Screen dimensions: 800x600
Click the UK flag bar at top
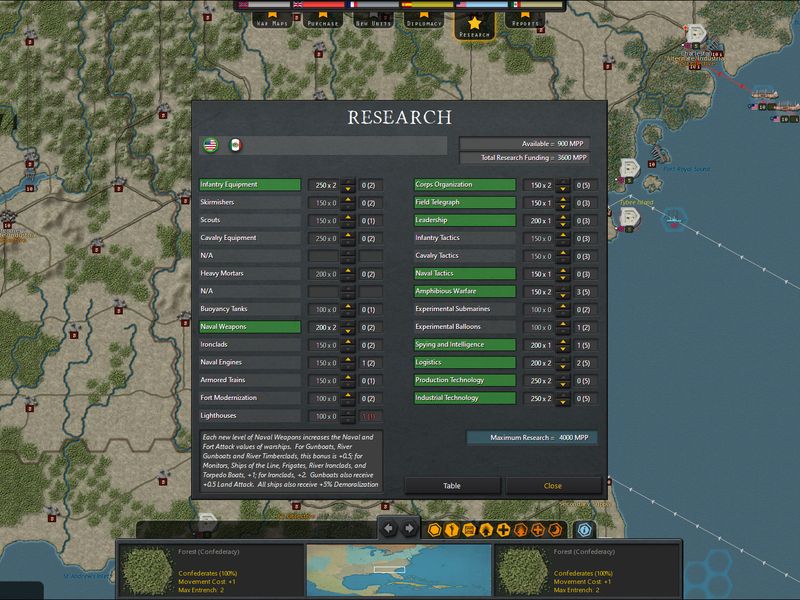[319, 5]
